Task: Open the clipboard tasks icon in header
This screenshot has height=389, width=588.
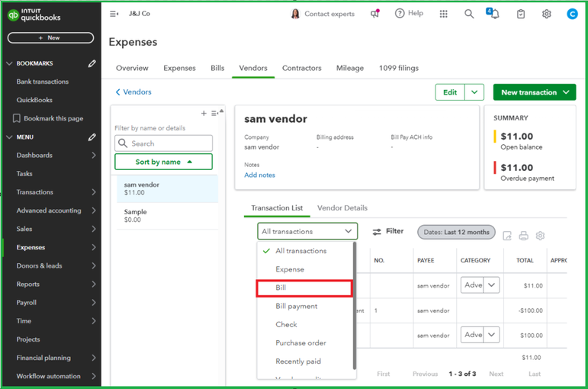Action: click(520, 14)
